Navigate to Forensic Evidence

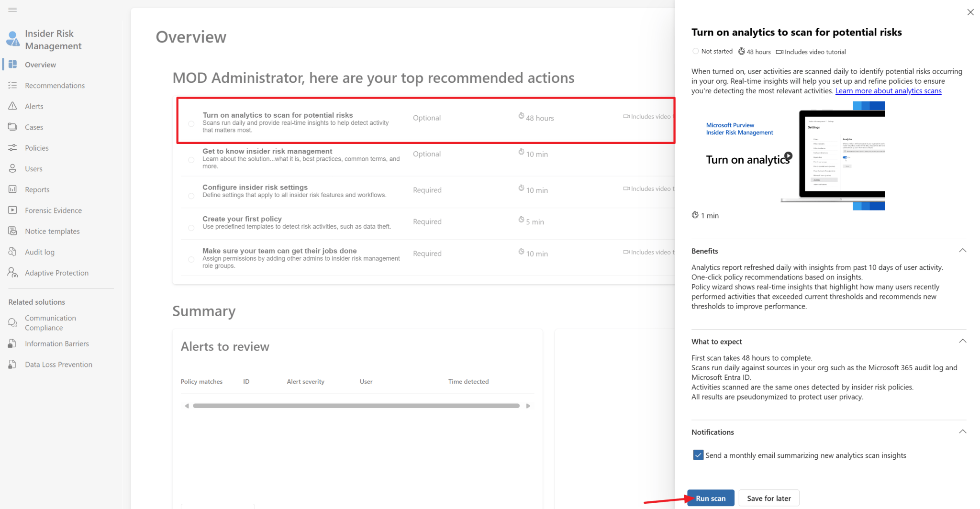(x=53, y=210)
